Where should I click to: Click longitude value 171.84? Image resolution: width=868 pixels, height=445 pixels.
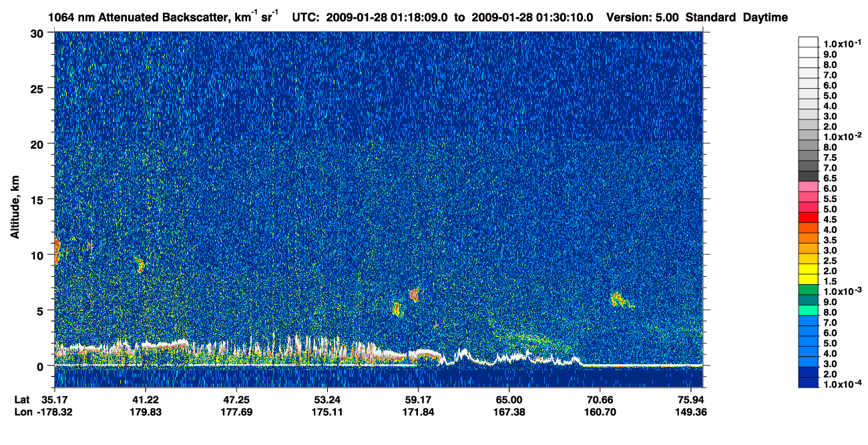click(418, 412)
